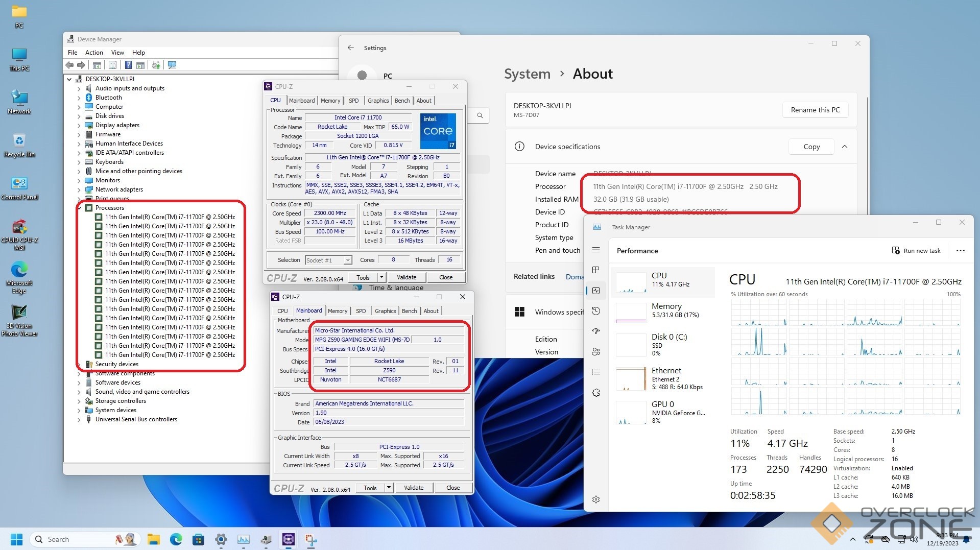Open Task Manager's Services puzzle icon

[596, 393]
